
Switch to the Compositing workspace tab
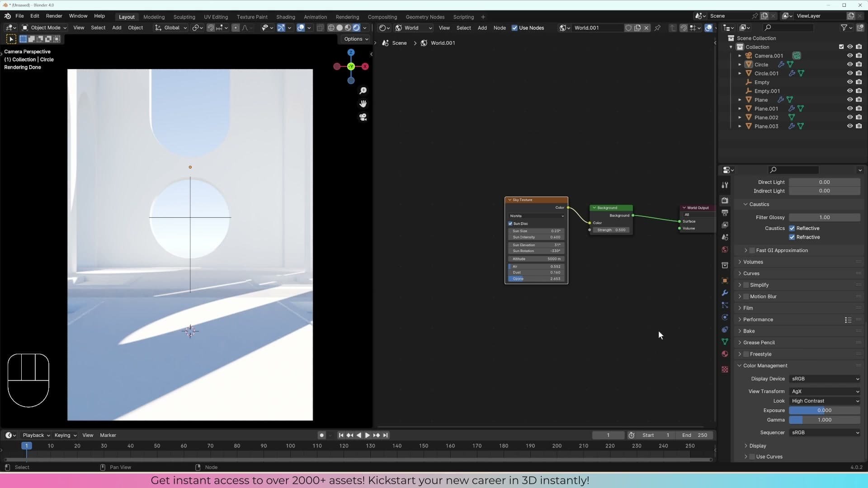tap(382, 17)
